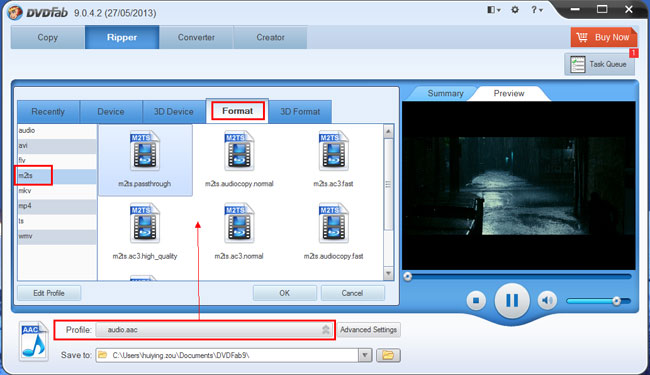
Task: Select wmv in format list
Action: (57, 236)
